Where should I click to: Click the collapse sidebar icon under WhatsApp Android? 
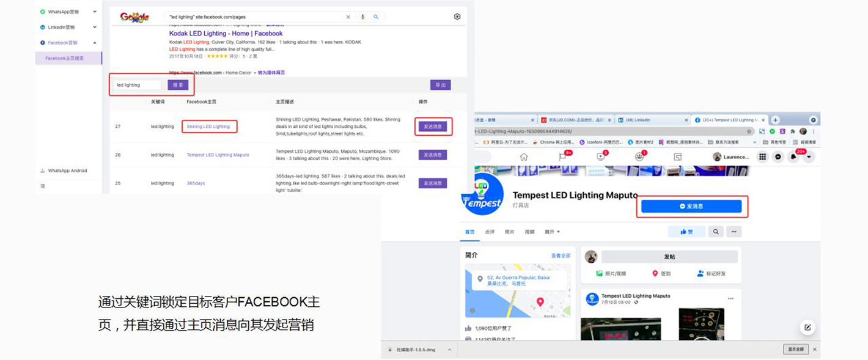[43, 186]
